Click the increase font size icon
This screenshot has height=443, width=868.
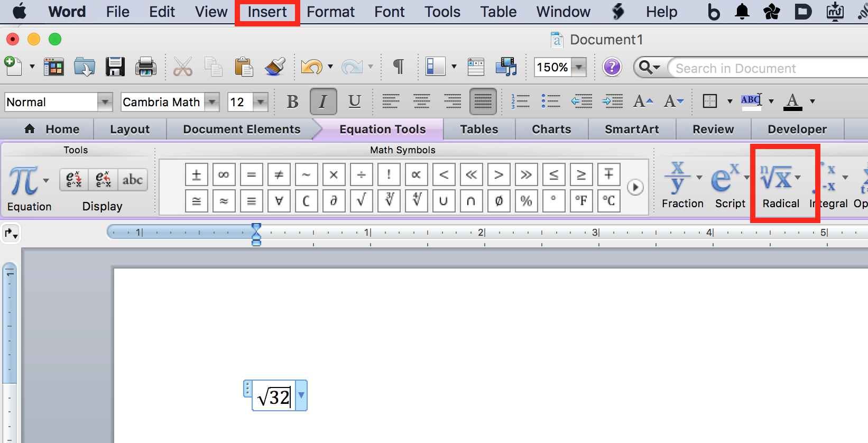[643, 101]
